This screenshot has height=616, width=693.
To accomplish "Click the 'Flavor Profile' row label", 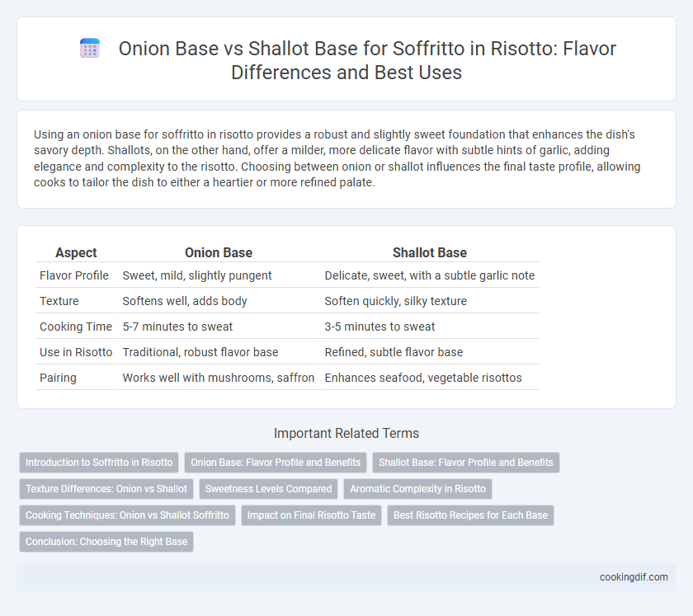I will tap(73, 275).
